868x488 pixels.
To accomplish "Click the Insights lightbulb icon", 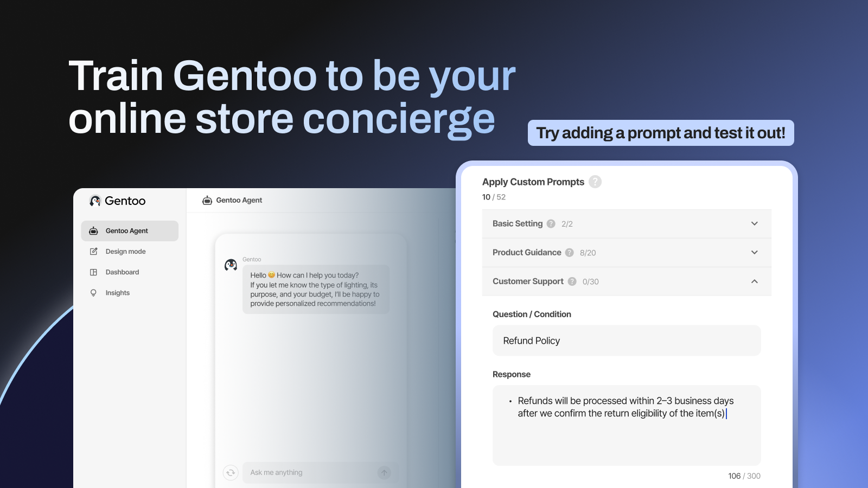I will (x=93, y=293).
